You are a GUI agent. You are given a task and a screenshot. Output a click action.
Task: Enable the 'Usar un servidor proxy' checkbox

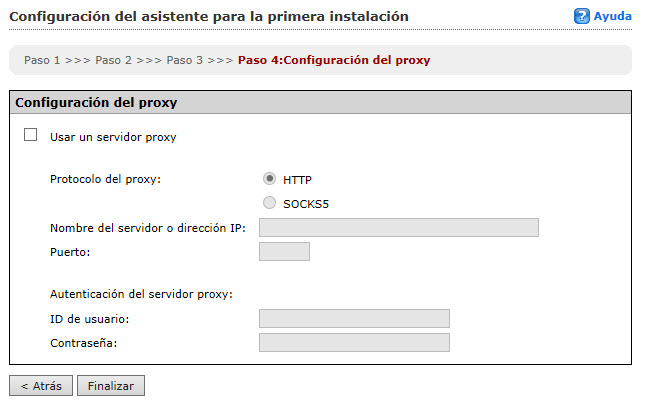30,135
